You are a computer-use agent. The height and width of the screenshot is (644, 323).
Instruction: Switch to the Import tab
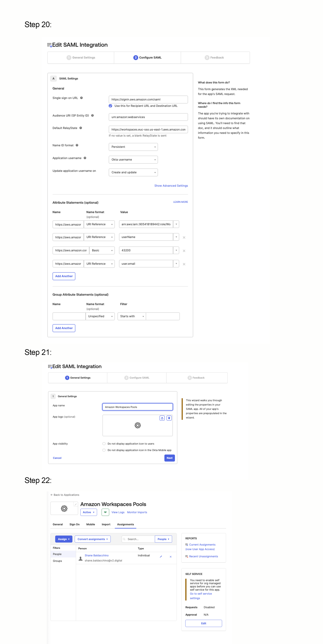tap(106, 525)
